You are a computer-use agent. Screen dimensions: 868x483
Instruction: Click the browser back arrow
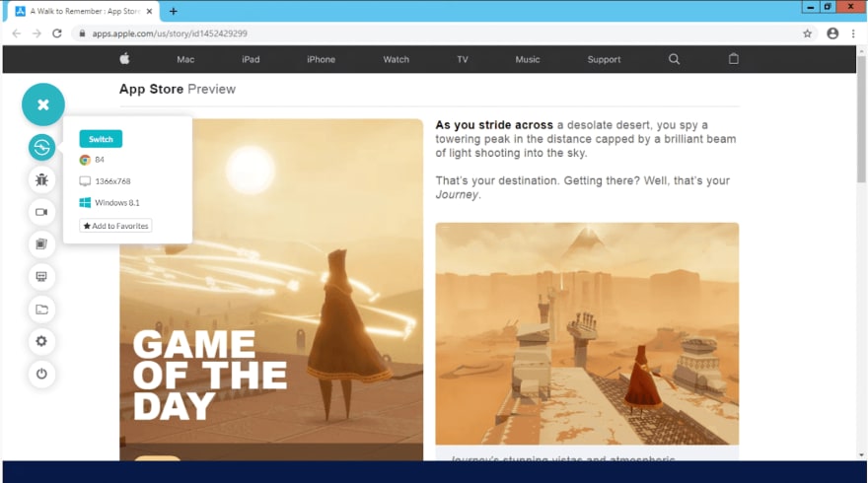click(x=17, y=34)
